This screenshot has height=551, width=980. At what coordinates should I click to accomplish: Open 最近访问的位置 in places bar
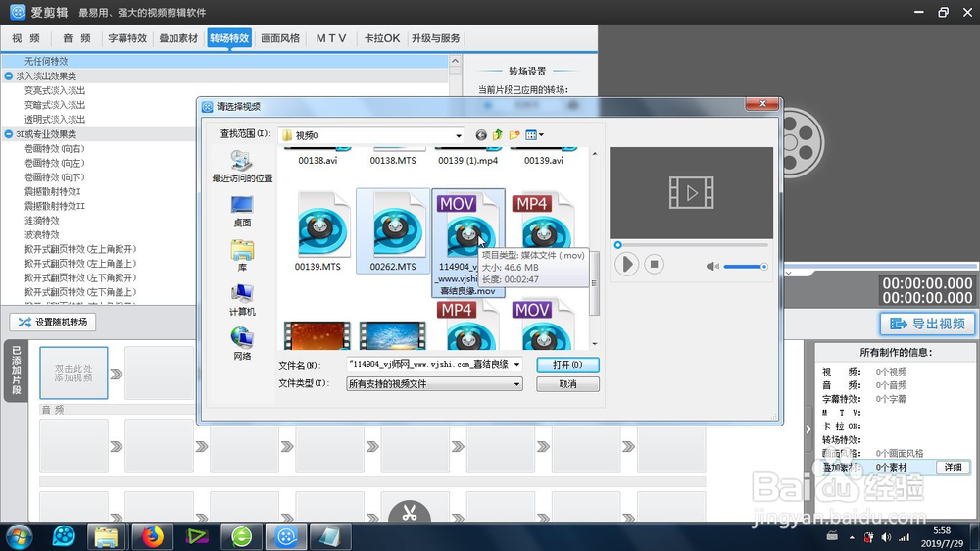coord(242,167)
